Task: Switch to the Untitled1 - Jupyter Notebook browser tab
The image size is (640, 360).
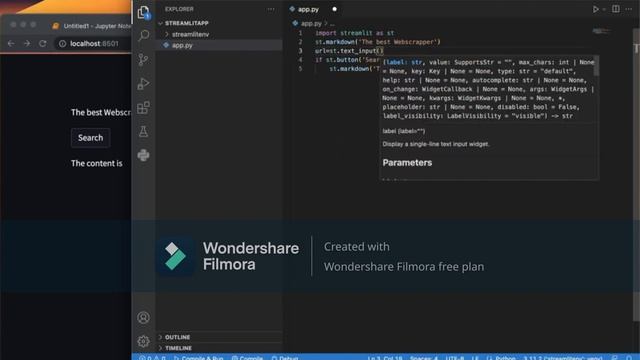Action: point(91,26)
